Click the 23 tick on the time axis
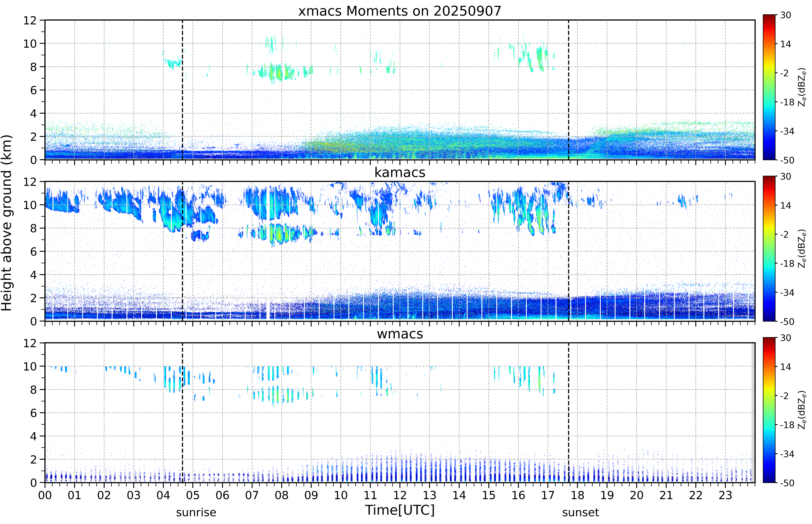 tap(725, 495)
